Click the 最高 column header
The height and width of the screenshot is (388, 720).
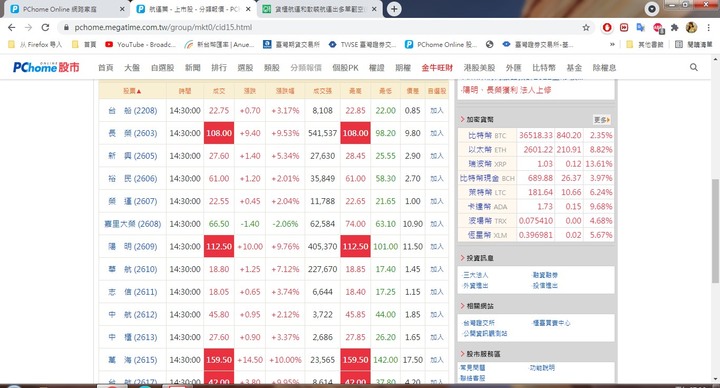[355, 91]
